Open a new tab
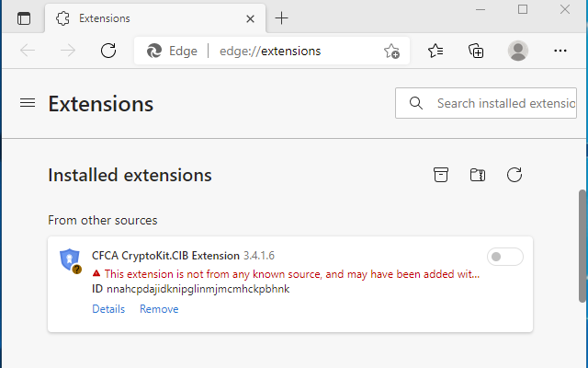 click(x=282, y=18)
